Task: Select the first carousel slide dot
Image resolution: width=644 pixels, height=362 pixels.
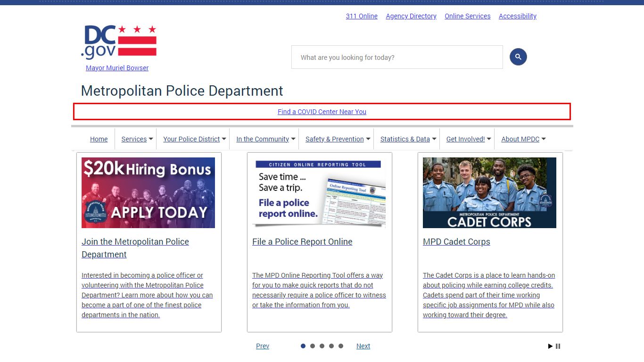Action: click(303, 346)
